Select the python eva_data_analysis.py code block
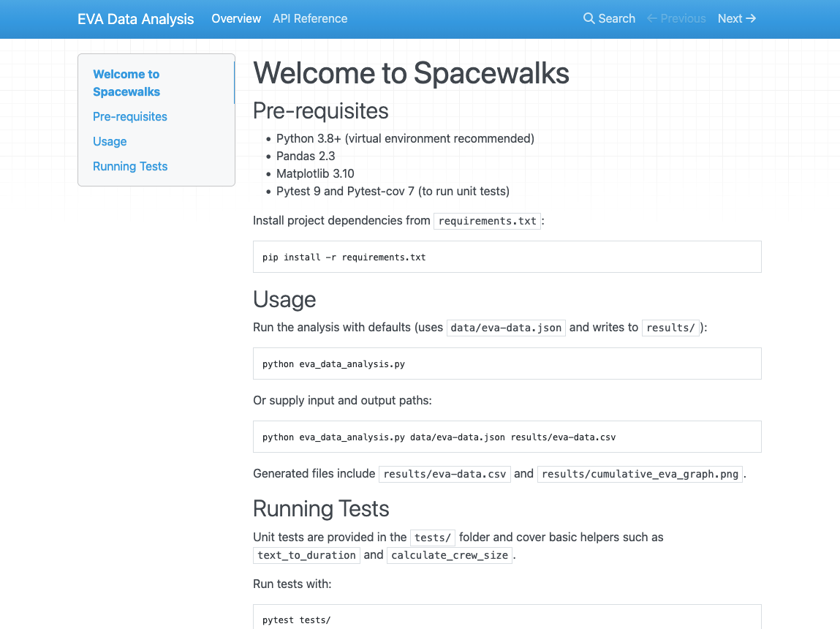The image size is (840, 629). click(x=507, y=364)
